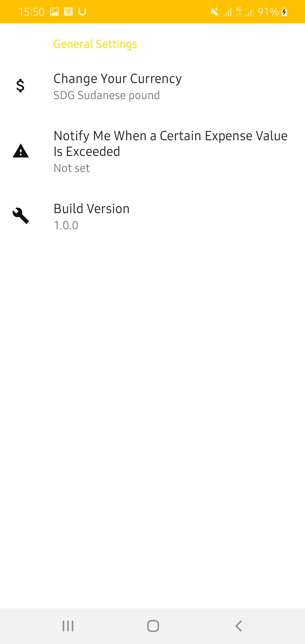This screenshot has width=305, height=644.
Task: Tap the 4G signal indicator
Action: pyautogui.click(x=238, y=12)
